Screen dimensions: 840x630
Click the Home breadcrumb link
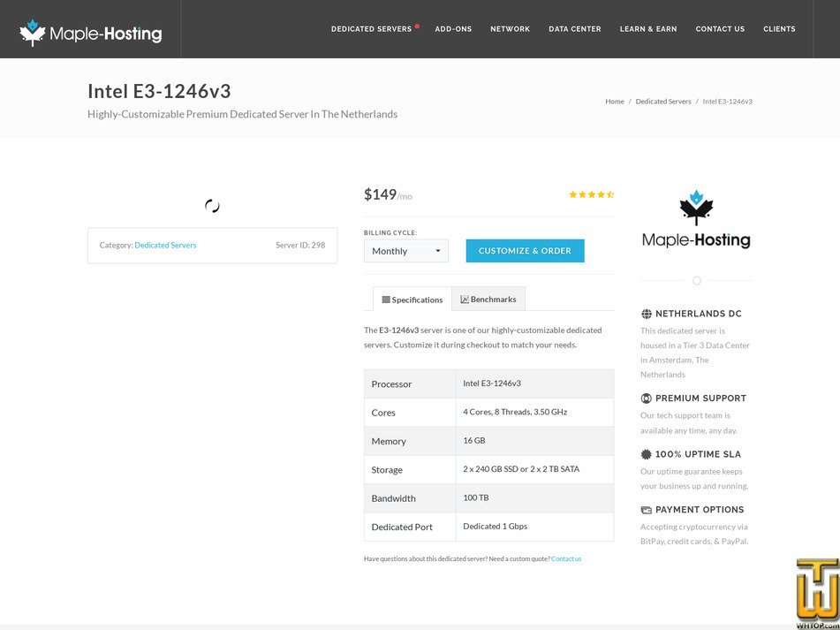coord(615,102)
